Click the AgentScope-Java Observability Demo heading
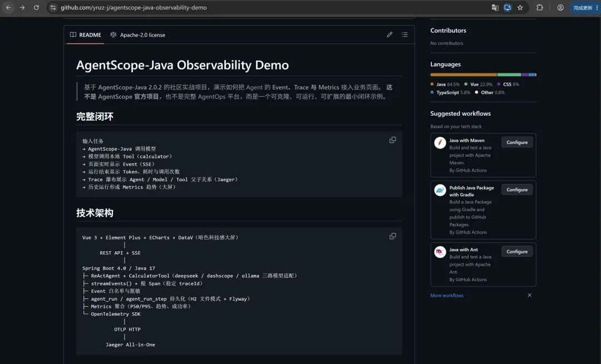The image size is (601, 364). click(183, 65)
